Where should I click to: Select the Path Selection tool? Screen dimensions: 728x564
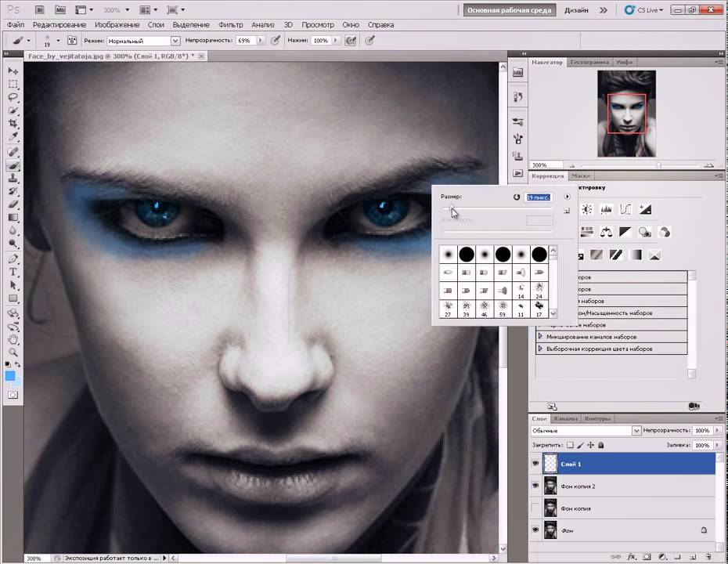[13, 285]
